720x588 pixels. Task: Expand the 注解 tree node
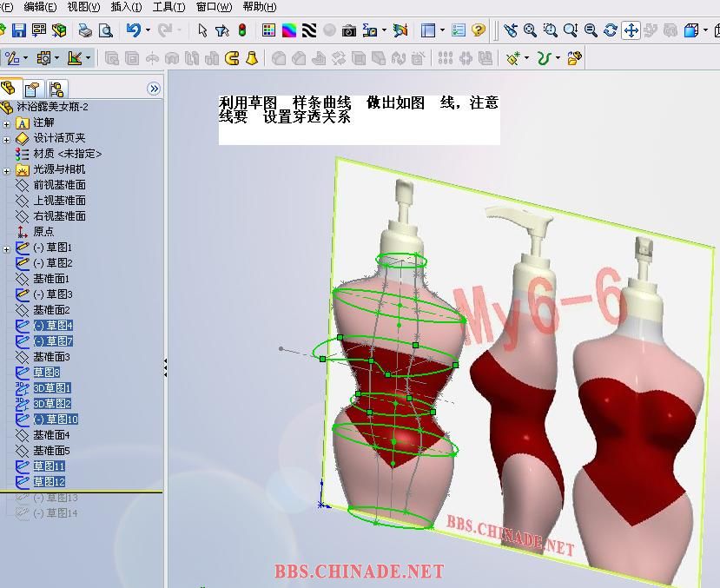point(6,124)
